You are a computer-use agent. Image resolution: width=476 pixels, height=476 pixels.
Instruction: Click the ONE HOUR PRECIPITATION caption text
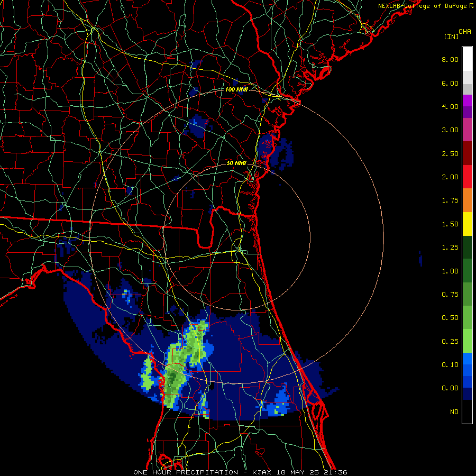186,472
